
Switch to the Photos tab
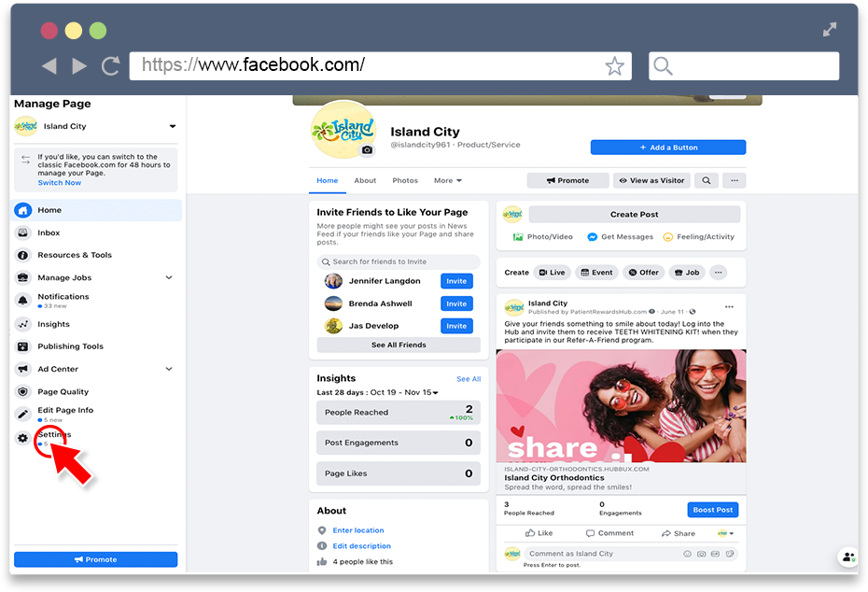pos(405,181)
